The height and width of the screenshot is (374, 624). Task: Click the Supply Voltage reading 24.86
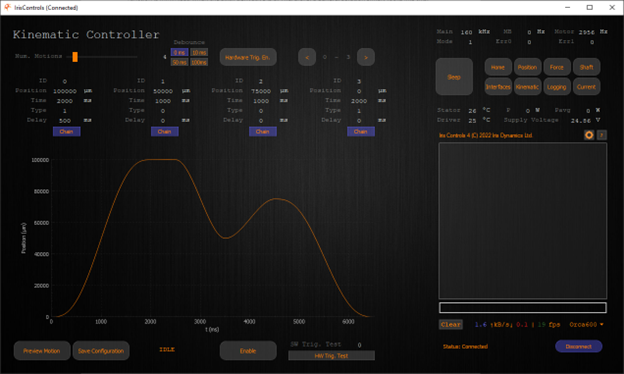click(581, 121)
